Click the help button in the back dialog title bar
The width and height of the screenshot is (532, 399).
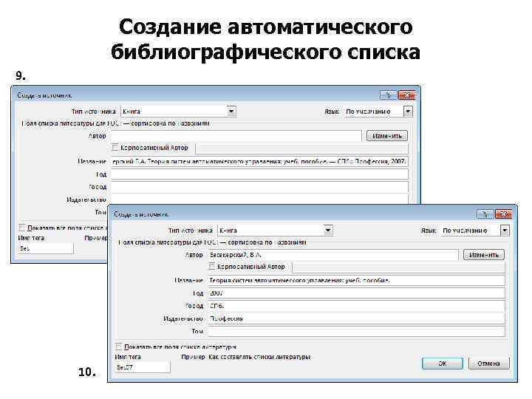(x=388, y=95)
